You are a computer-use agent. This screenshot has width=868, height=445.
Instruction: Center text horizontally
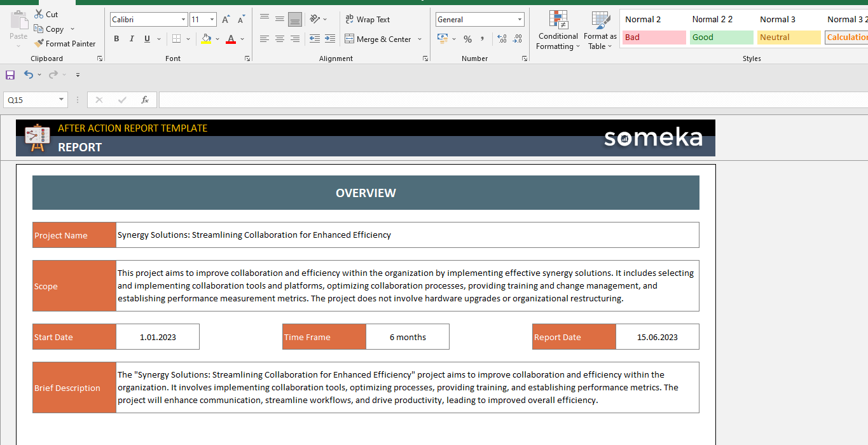(280, 39)
